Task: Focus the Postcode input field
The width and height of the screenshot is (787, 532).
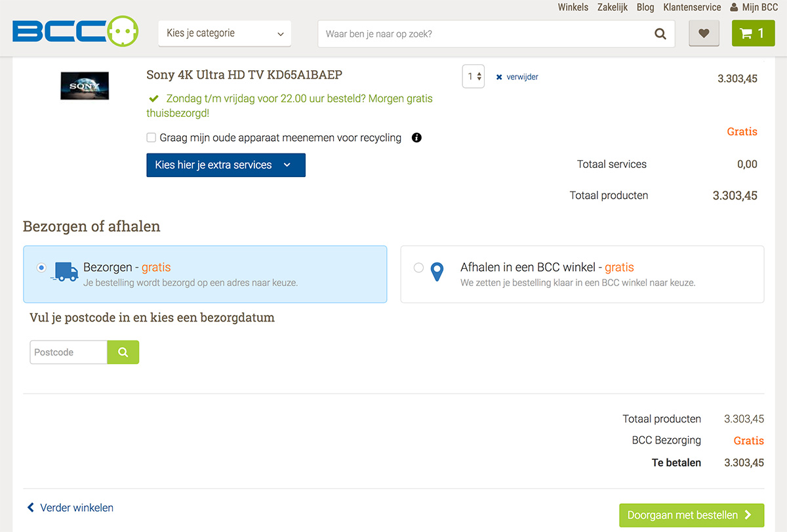Action: [68, 352]
